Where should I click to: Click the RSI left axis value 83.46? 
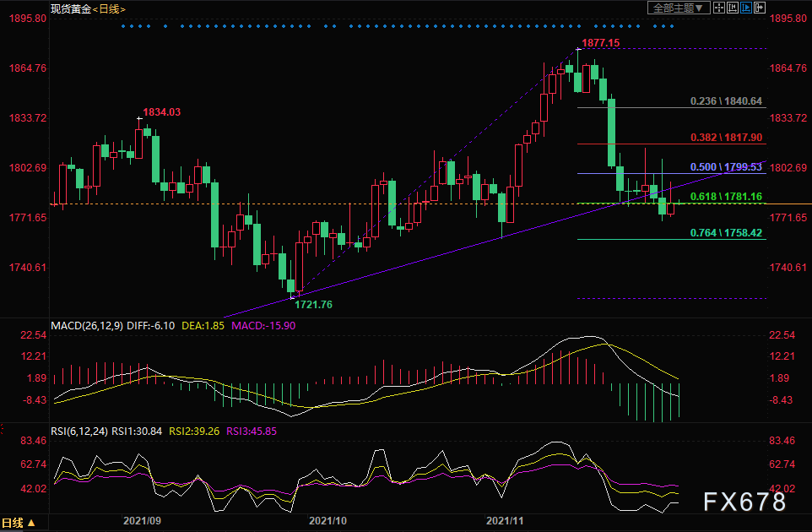coord(34,441)
